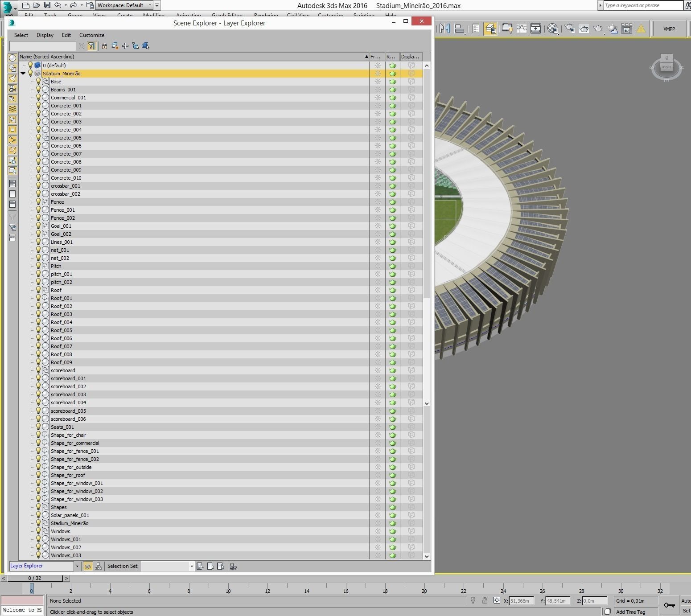Image resolution: width=691 pixels, height=616 pixels.
Task: Click the 0 / 32 time slider handle
Action: point(35,578)
